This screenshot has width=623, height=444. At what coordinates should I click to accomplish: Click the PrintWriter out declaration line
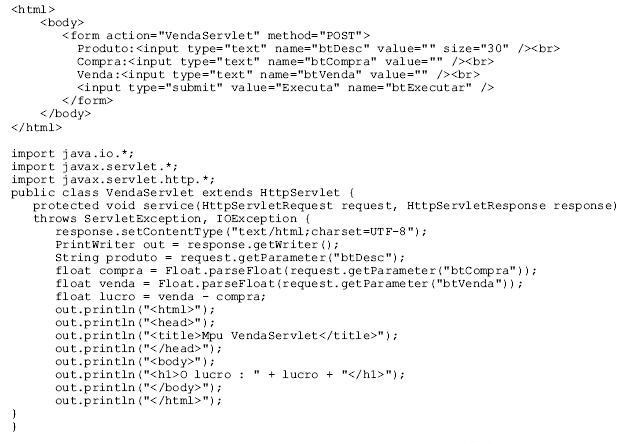click(x=197, y=245)
